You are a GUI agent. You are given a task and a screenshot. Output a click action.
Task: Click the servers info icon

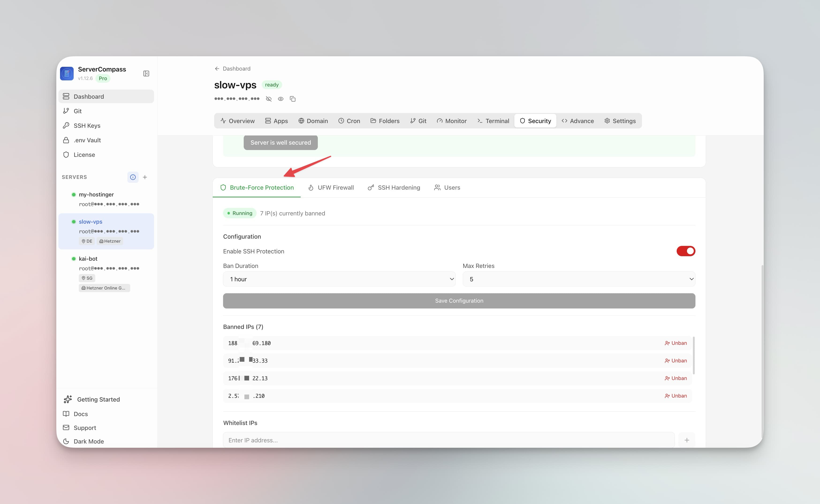click(x=133, y=177)
